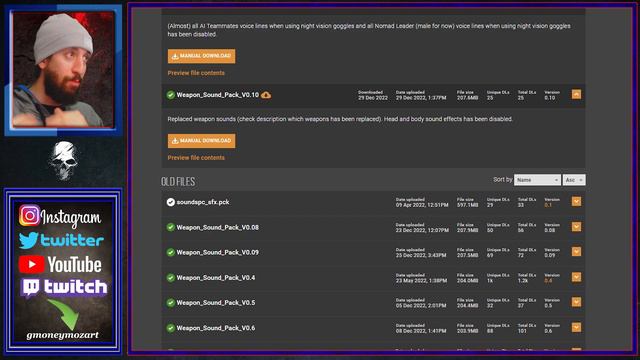
Task: Expand the Weapon_Sound_Pack_V0.08 row
Action: 576,227
